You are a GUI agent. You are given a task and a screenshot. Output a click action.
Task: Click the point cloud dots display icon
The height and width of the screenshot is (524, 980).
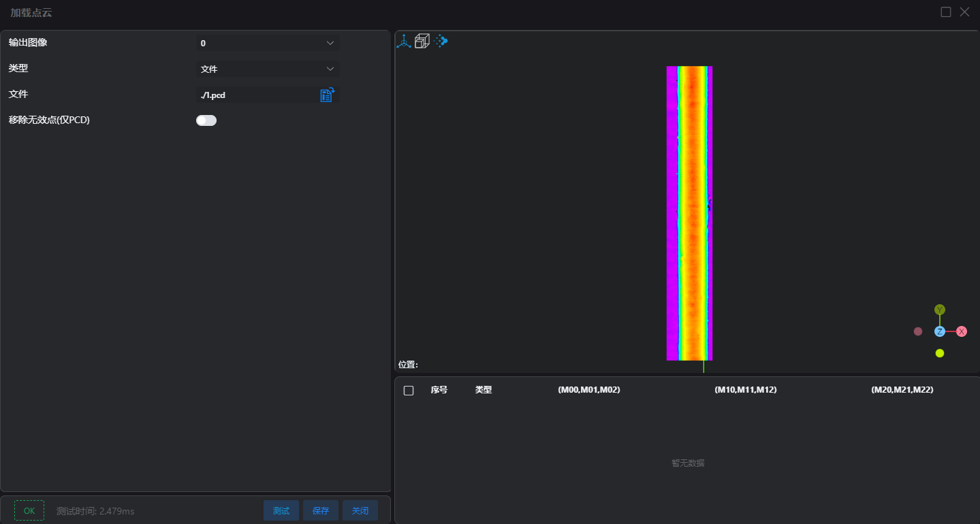point(441,41)
